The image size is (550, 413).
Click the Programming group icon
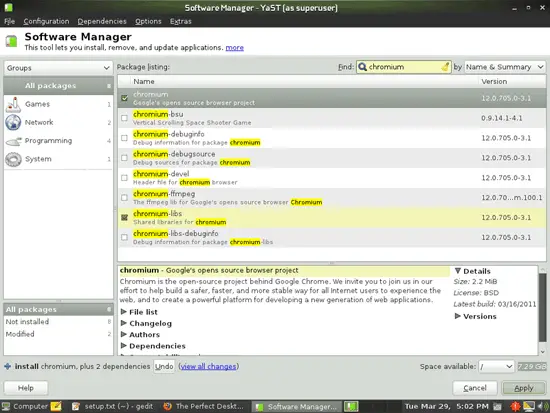(x=13, y=141)
